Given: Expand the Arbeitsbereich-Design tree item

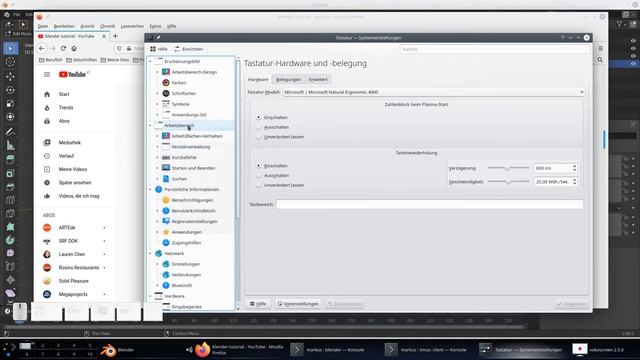Looking at the screenshot, I should 158,72.
